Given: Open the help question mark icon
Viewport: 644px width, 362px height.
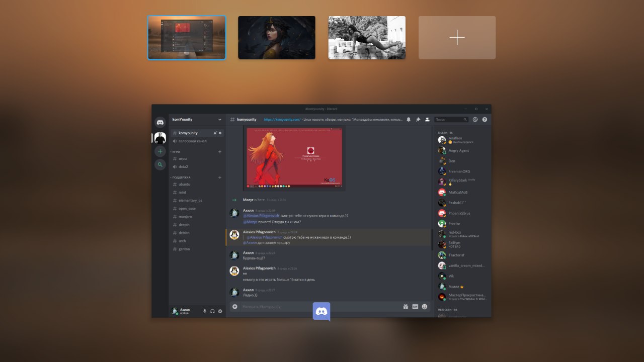Looking at the screenshot, I should (485, 120).
